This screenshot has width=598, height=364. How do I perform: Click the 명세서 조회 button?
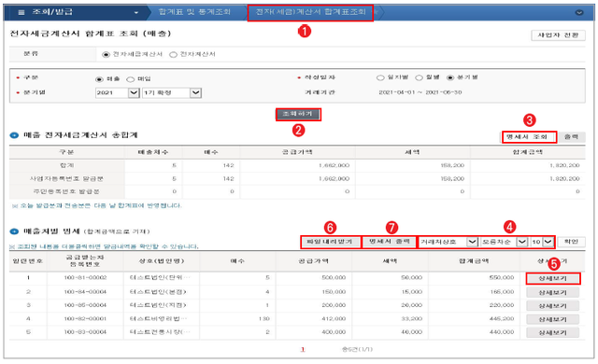pyautogui.click(x=529, y=136)
